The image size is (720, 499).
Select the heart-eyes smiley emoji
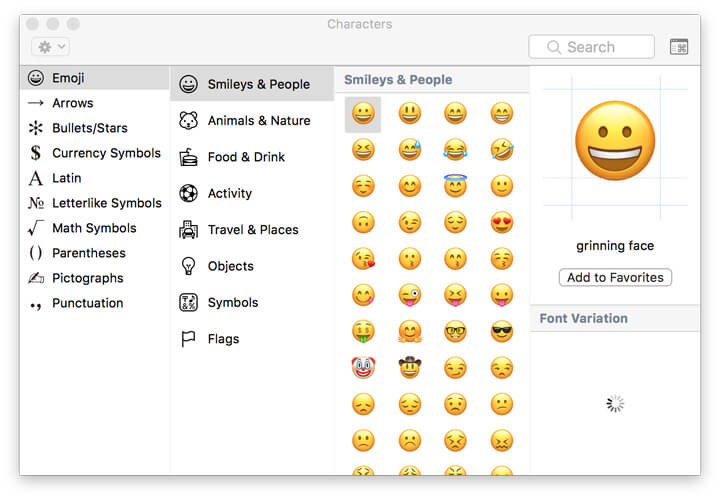[501, 223]
